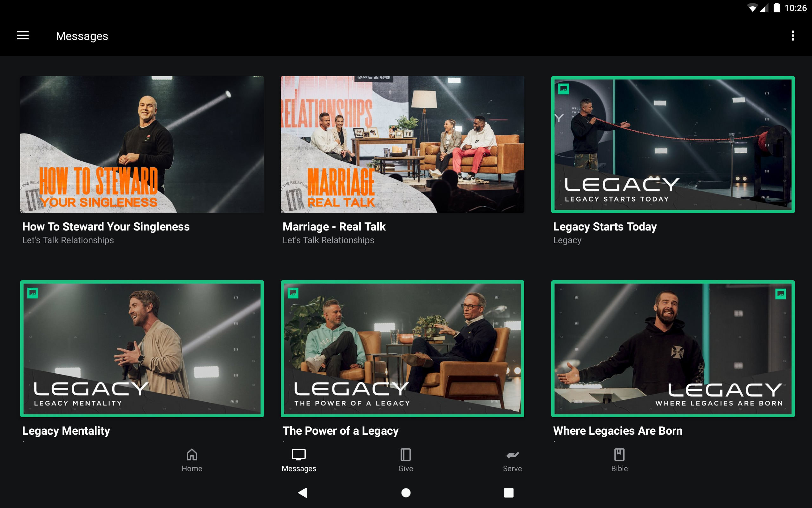Check the cellular signal status icon

(764, 8)
